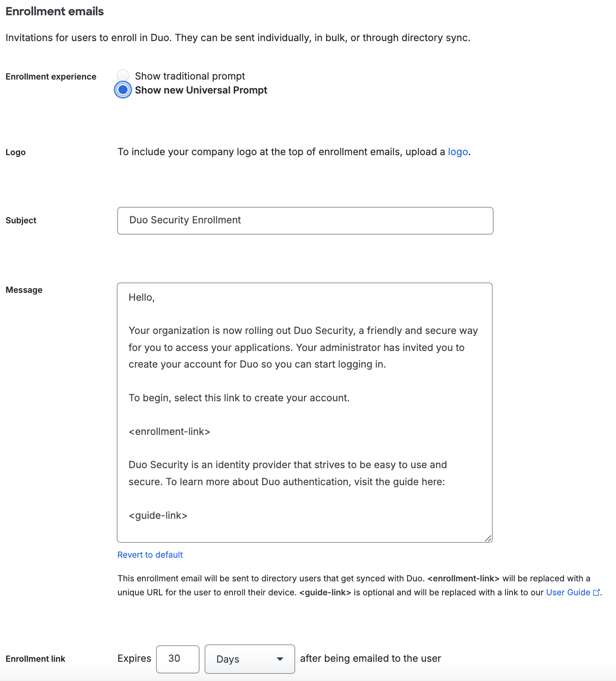This screenshot has height=681, width=616.
Task: Open the "User Guide" link
Action: (x=568, y=592)
